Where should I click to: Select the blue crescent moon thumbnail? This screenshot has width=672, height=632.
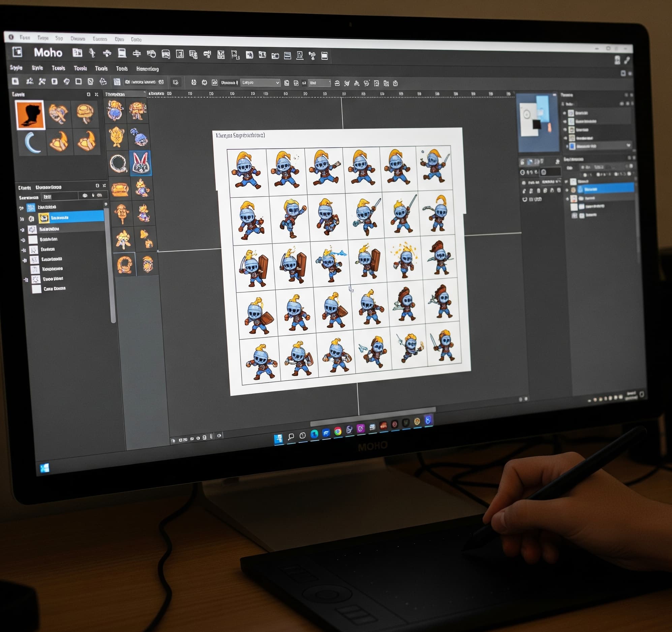(32, 143)
